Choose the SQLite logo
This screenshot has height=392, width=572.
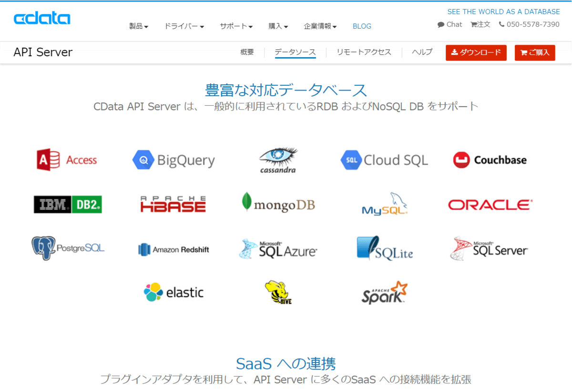[x=385, y=248]
